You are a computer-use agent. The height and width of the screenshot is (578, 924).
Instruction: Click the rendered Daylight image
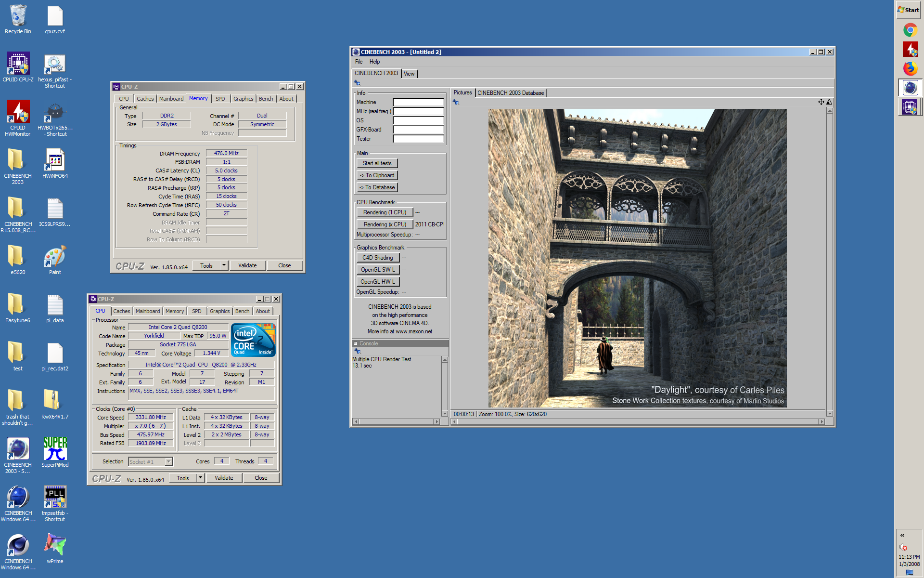pos(637,258)
